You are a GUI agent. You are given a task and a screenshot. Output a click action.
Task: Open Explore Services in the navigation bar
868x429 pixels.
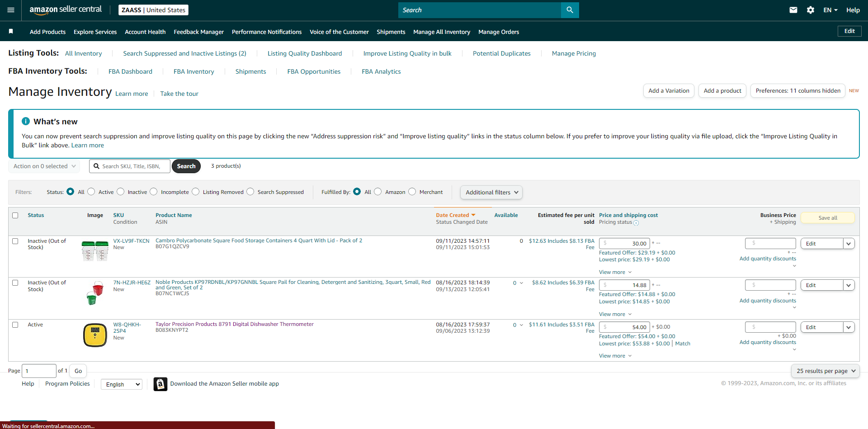point(95,32)
